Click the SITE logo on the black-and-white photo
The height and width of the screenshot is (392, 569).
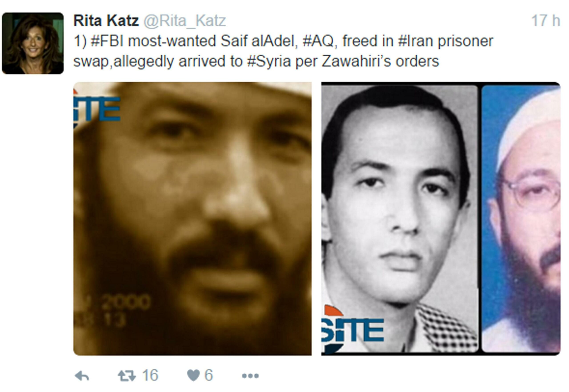353,329
